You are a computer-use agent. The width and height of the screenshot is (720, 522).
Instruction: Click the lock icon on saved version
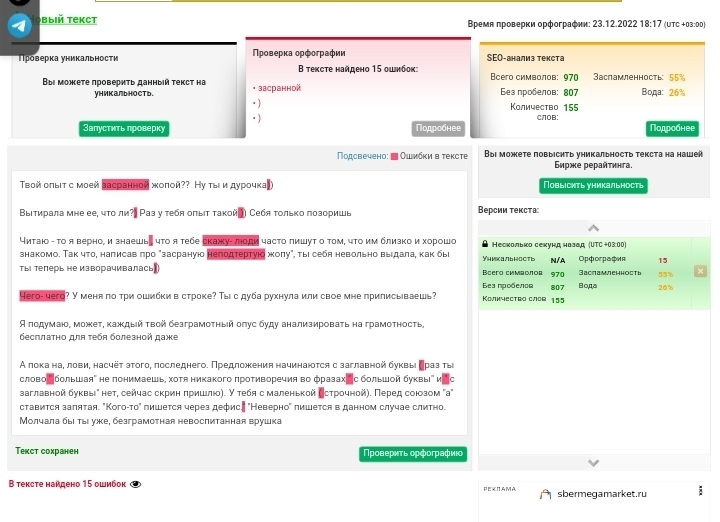tap(485, 244)
